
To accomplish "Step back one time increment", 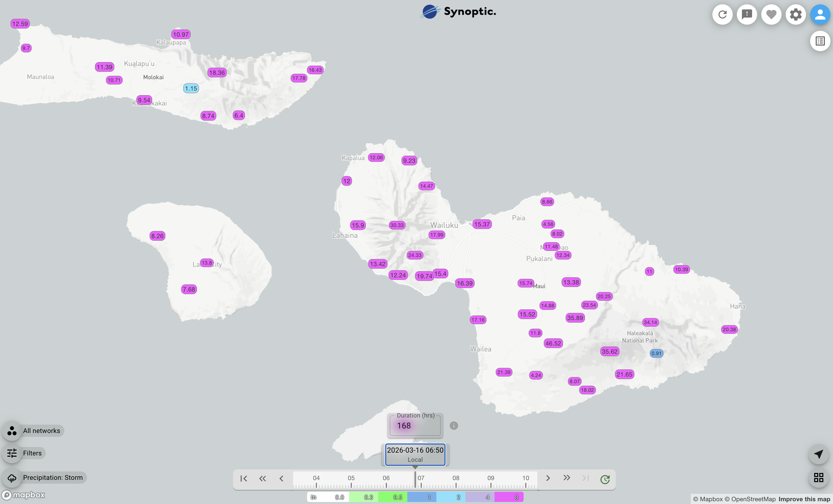I will point(281,478).
